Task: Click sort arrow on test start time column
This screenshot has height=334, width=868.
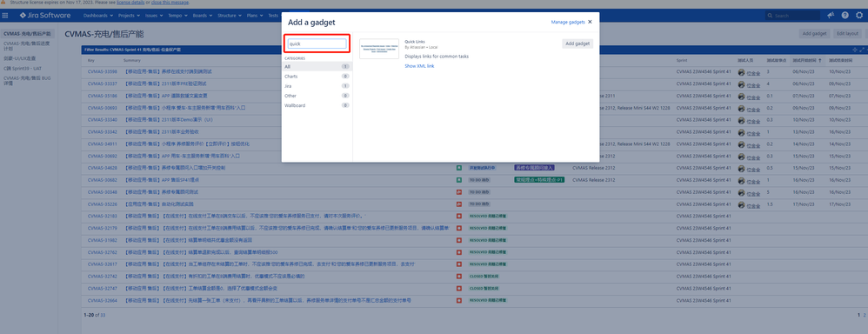Action: pyautogui.click(x=820, y=60)
